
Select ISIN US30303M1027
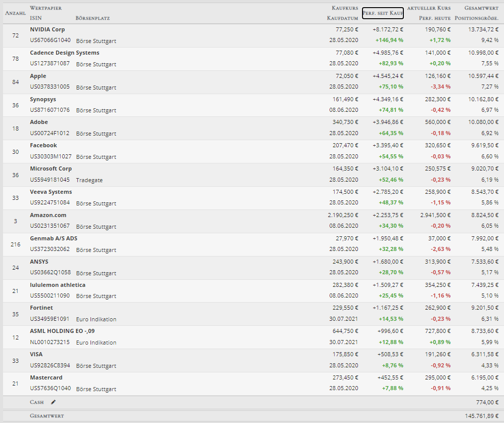(x=51, y=156)
